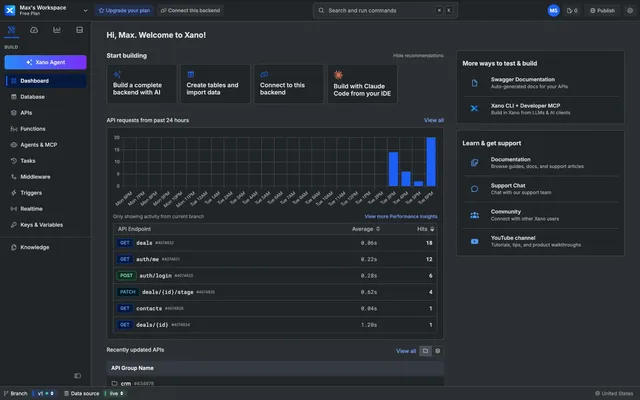Click Hide recommendations link
Image resolution: width=640 pixels, height=400 pixels.
[x=418, y=56]
